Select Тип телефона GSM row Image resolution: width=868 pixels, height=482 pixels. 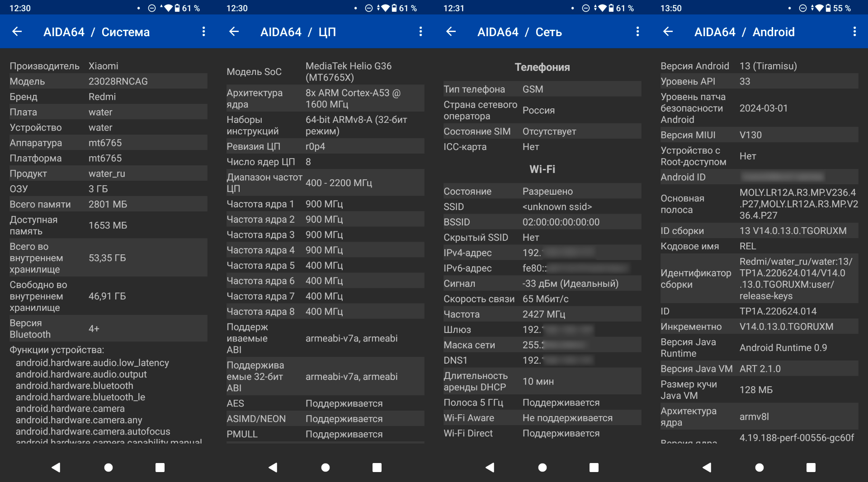pos(542,89)
